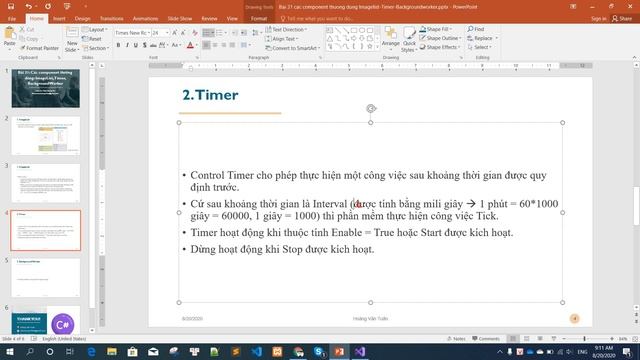The height and width of the screenshot is (360, 640).
Task: Switch to the Insert tab
Action: [x=59, y=18]
